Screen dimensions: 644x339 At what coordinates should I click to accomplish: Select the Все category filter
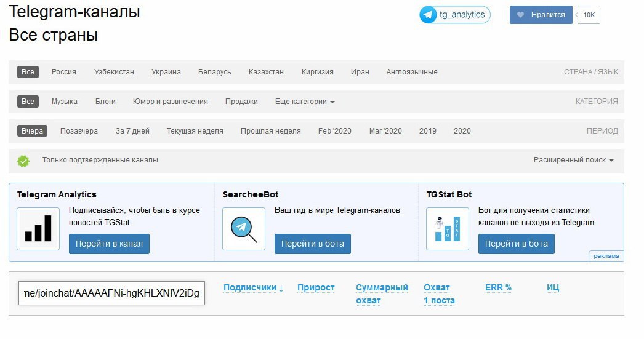[28, 102]
